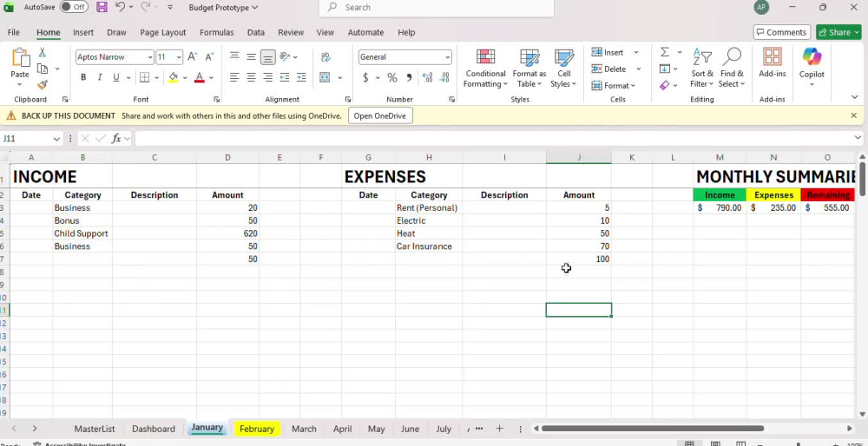Screen dimensions: 868x446
Task: Switch to the Data ribbon tab
Action: (256, 32)
